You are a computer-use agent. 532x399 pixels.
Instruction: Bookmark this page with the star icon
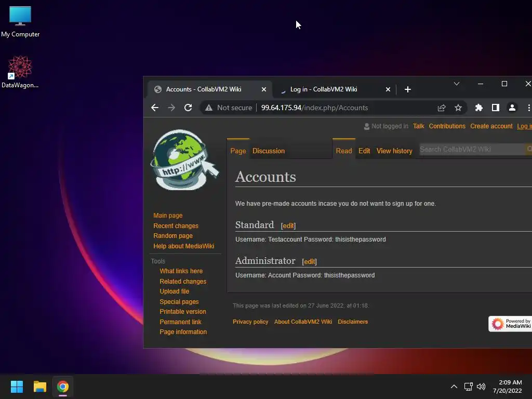coord(458,108)
